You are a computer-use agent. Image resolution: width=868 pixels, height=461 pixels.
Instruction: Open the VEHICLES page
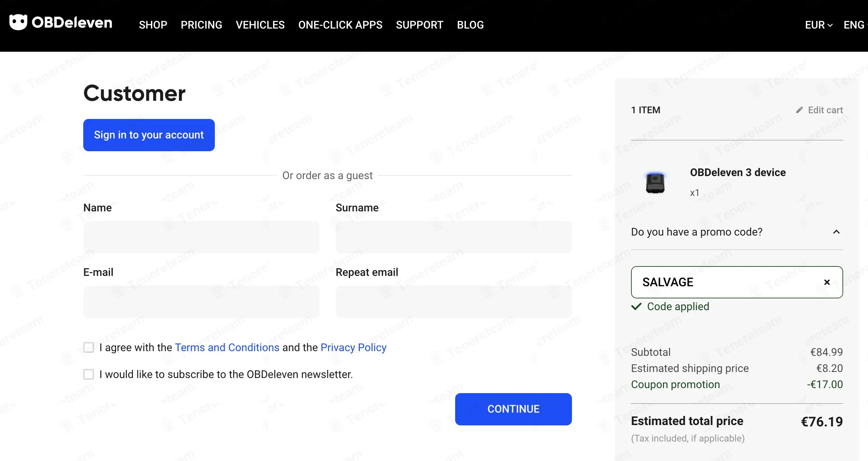260,25
